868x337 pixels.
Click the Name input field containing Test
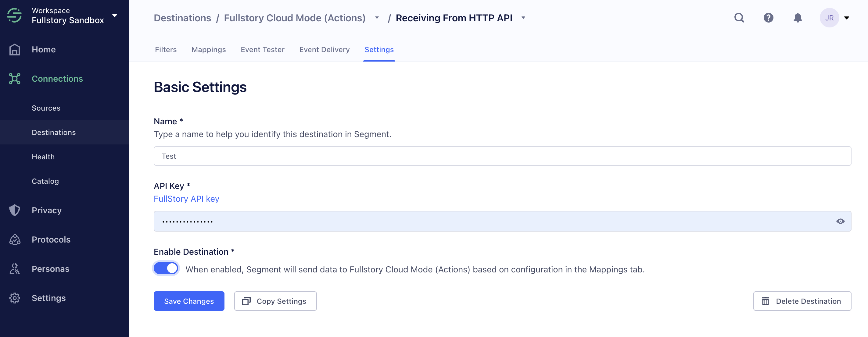(x=502, y=156)
